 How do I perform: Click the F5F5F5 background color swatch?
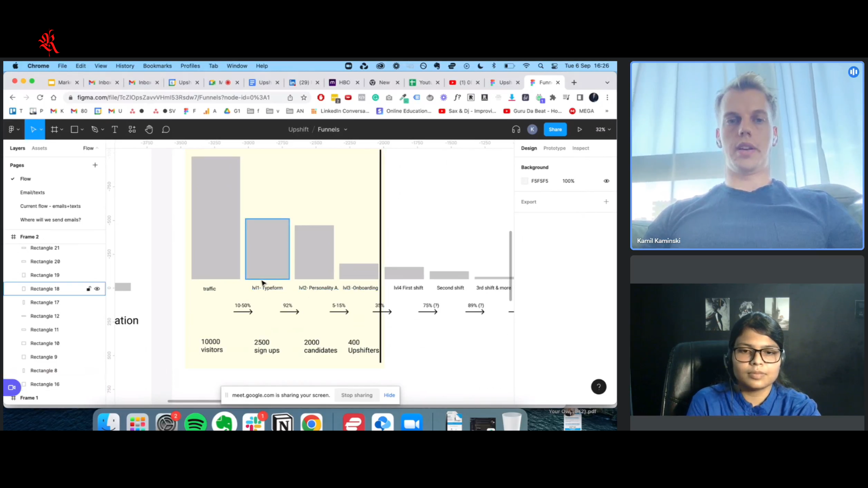click(x=524, y=181)
